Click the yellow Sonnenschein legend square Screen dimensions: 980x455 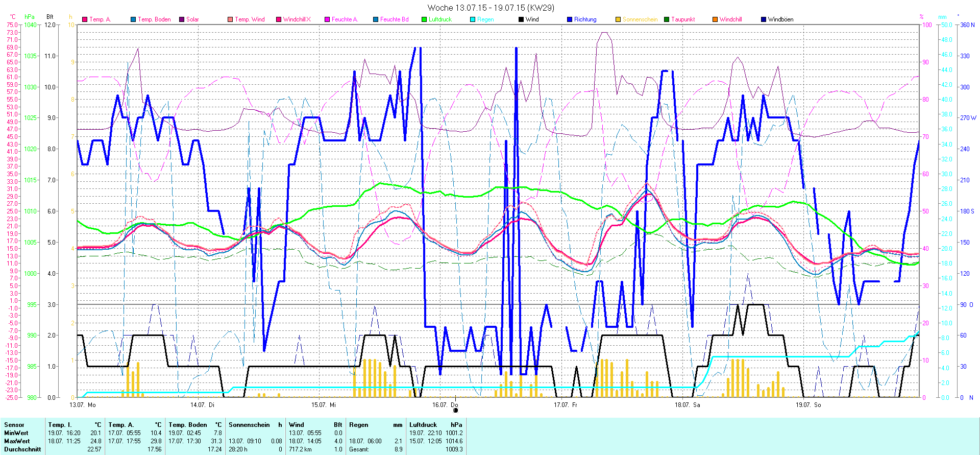(618, 19)
